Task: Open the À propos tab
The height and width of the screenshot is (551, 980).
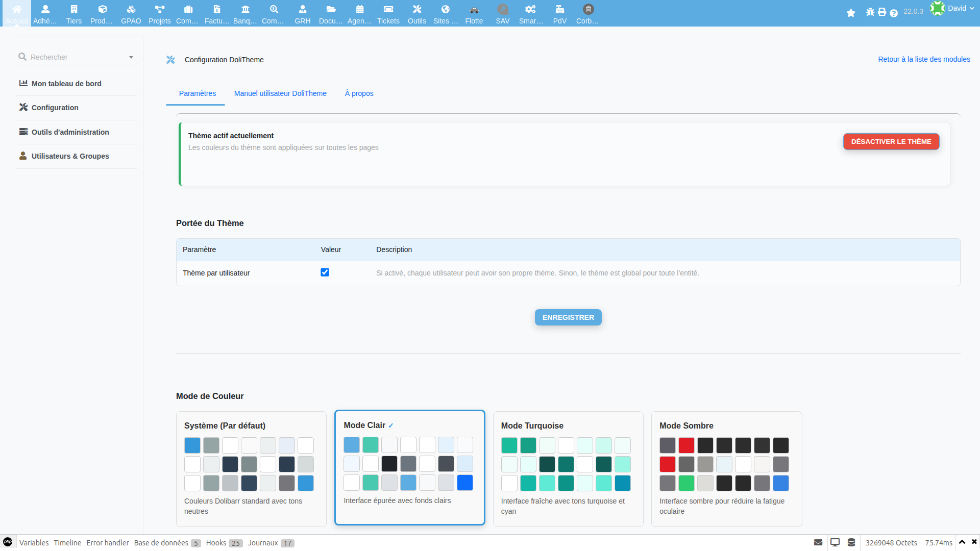Action: click(x=359, y=93)
